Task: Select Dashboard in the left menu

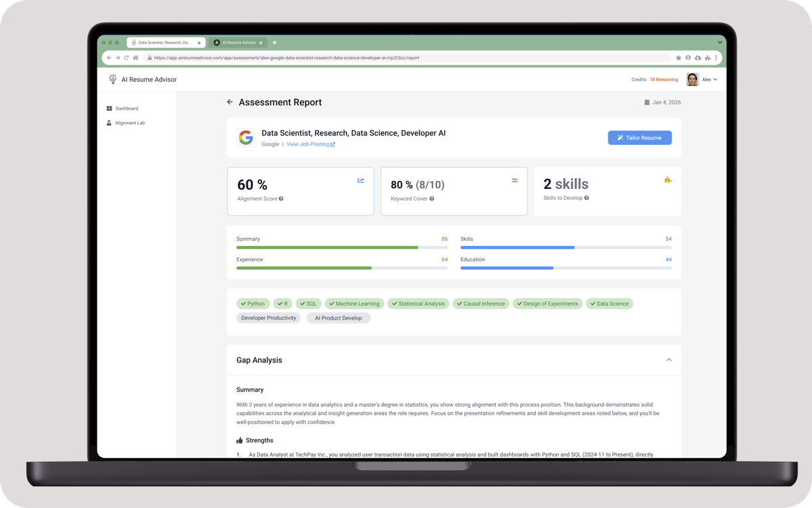Action: point(126,108)
